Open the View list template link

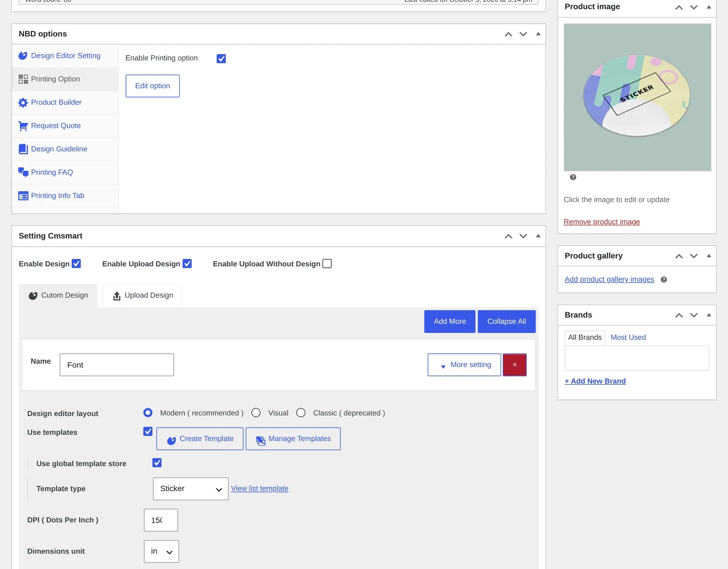pos(260,488)
